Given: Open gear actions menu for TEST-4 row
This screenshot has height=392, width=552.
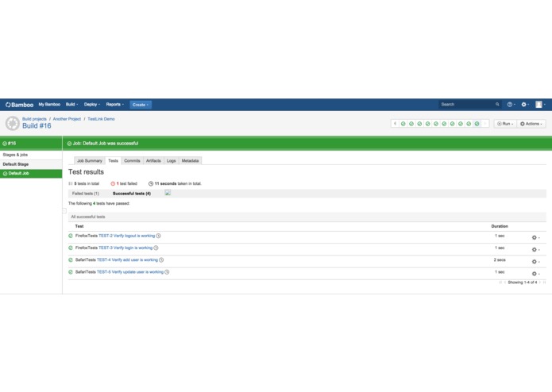Looking at the screenshot, I should point(535,262).
